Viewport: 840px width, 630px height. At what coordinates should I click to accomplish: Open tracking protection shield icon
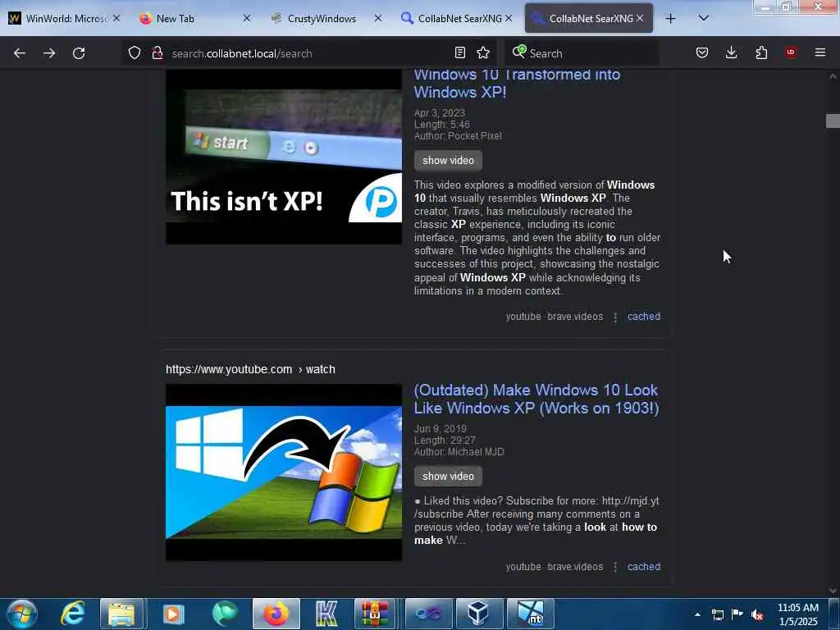(x=135, y=53)
